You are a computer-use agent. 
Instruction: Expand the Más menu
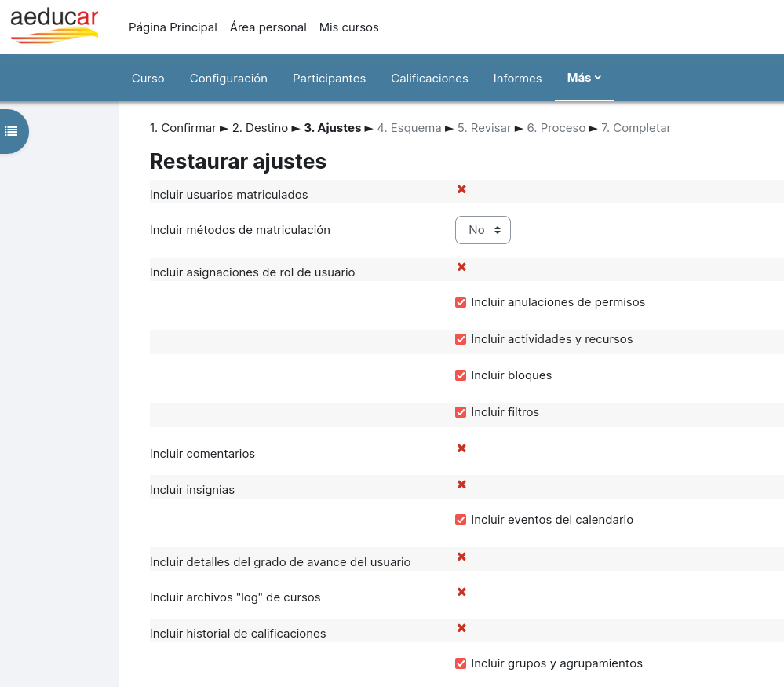(584, 78)
